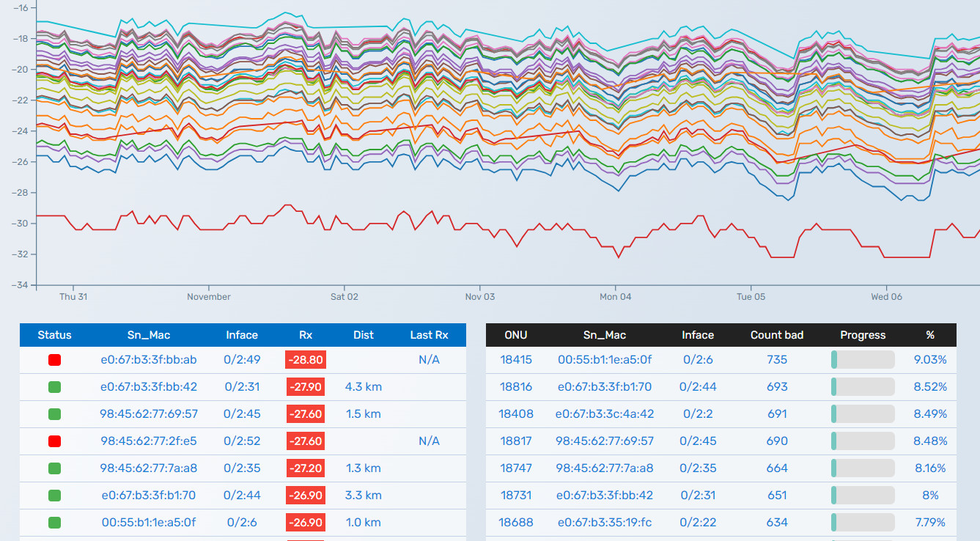Open ONU 18817 link

tap(516, 441)
